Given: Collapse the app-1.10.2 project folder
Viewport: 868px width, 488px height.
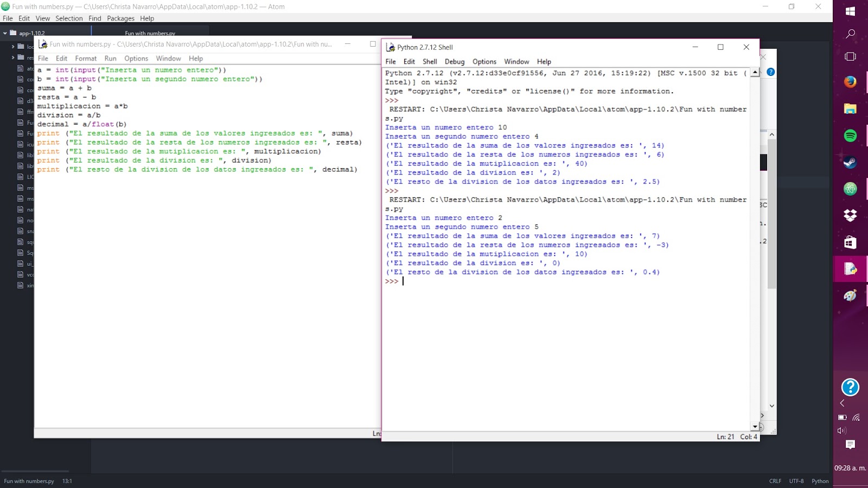Looking at the screenshot, I should 5,34.
